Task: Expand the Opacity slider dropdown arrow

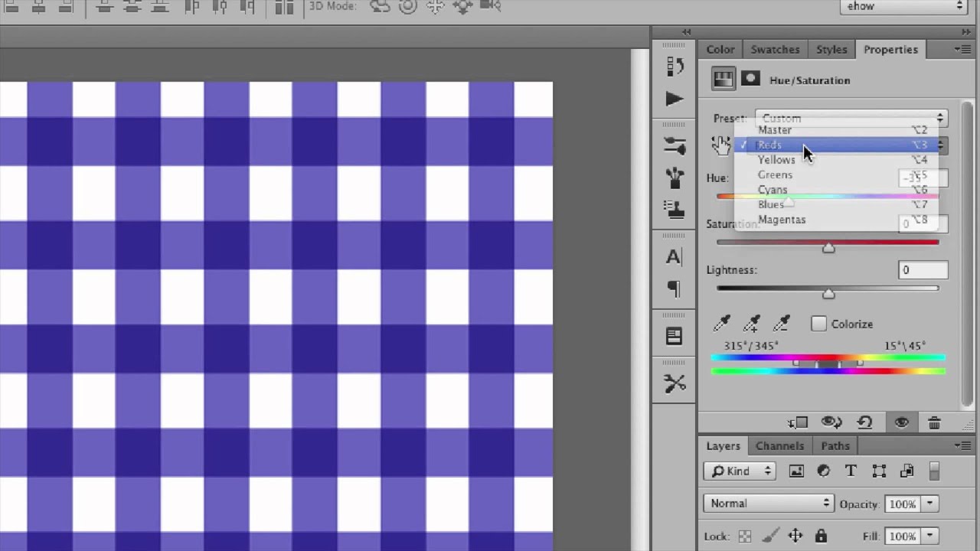Action: pos(929,504)
